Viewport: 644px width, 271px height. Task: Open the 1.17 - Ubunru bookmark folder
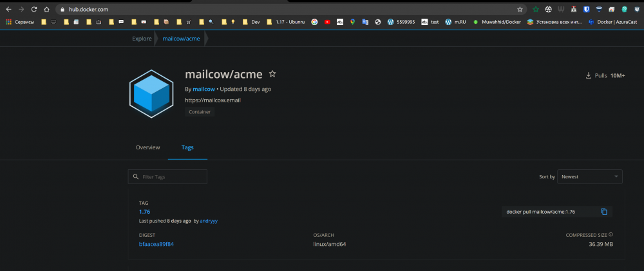[x=286, y=22]
